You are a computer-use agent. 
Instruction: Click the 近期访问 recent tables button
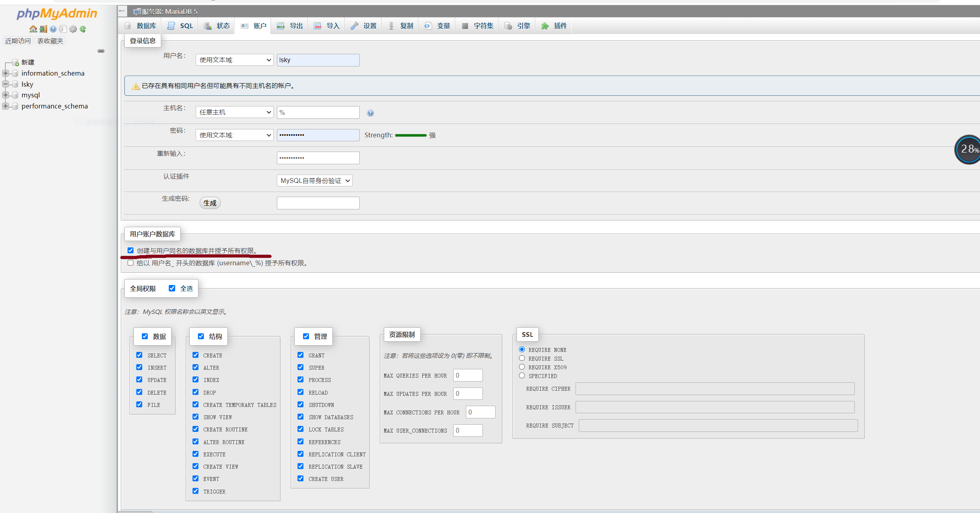click(x=18, y=41)
